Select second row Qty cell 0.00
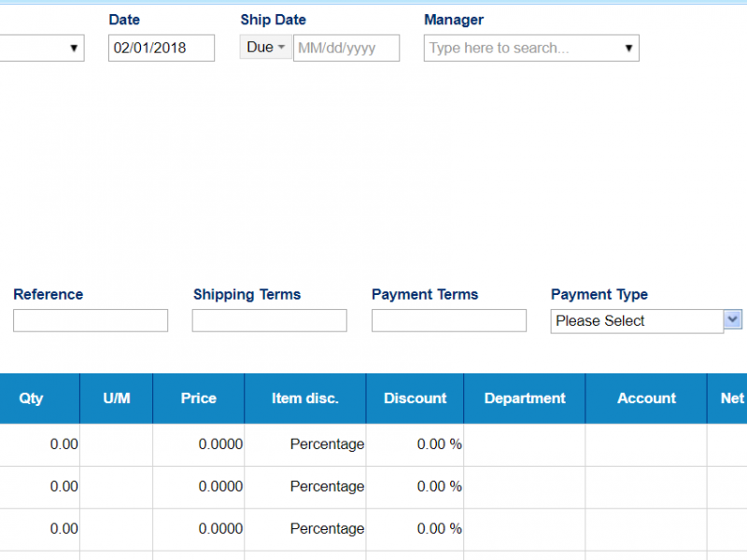 point(39,486)
